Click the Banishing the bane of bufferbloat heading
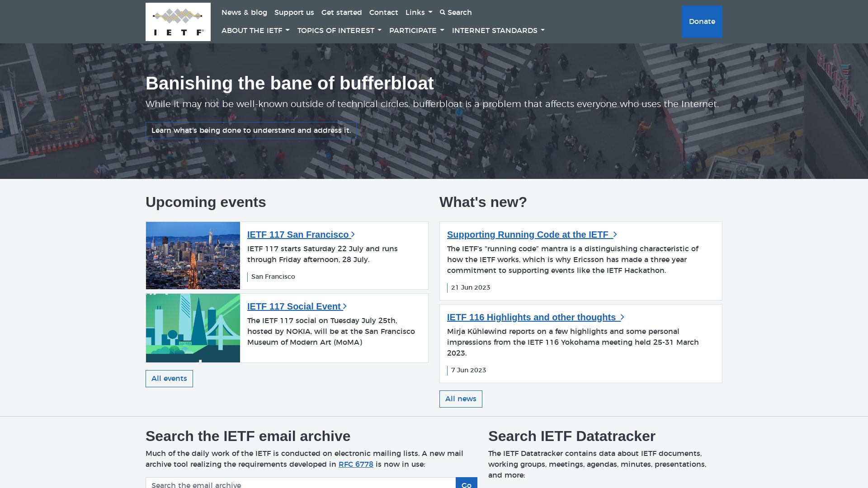 coord(289,83)
